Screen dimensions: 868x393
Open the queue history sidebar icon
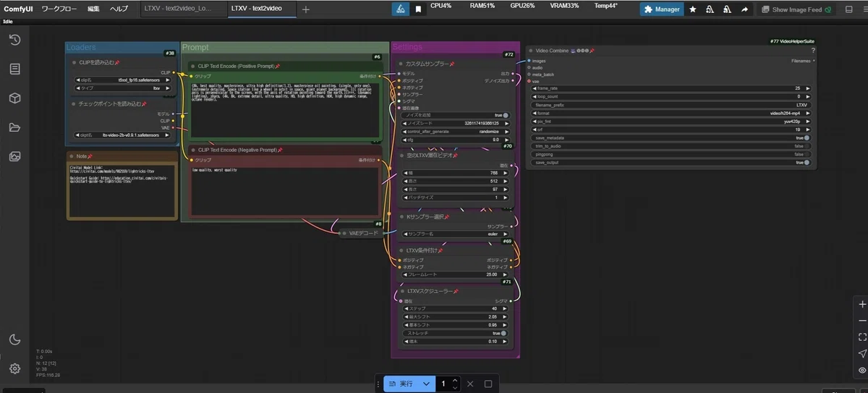pos(14,40)
